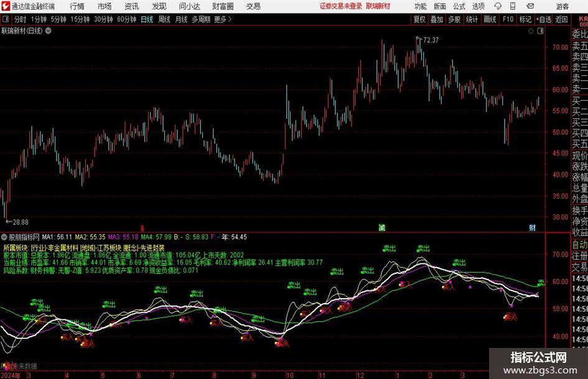
Task: Click the 通达信 red logo icon
Action: coord(6,6)
